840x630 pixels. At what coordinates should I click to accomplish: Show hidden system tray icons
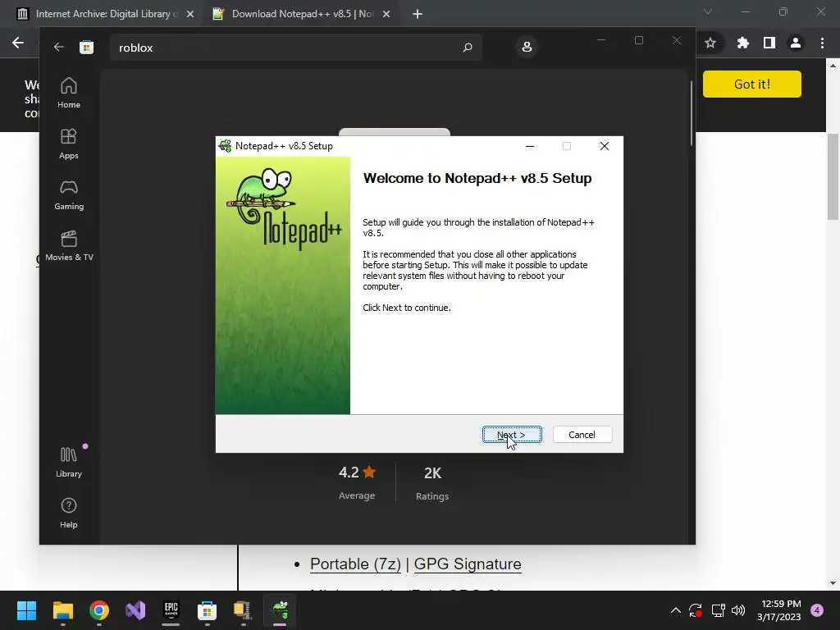pos(676,610)
